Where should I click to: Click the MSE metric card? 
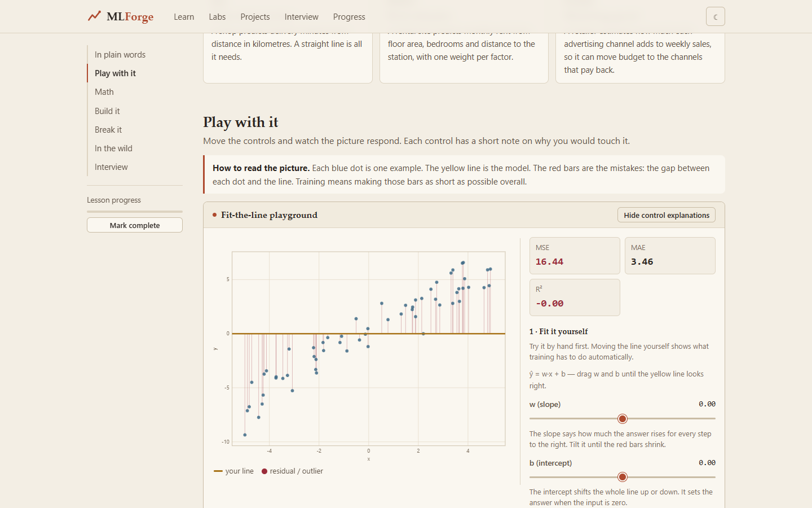tap(575, 256)
